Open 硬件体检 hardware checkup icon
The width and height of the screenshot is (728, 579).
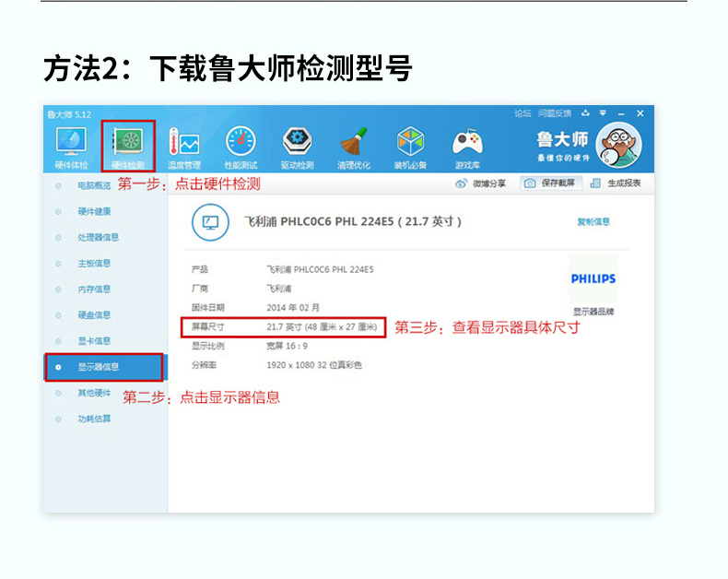(71, 148)
